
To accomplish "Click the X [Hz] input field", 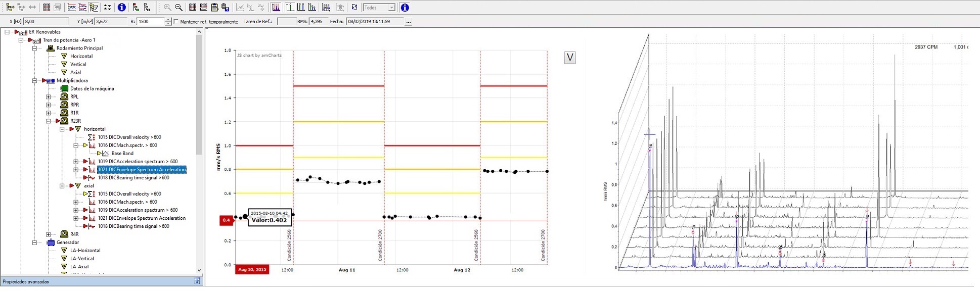I will 46,22.
